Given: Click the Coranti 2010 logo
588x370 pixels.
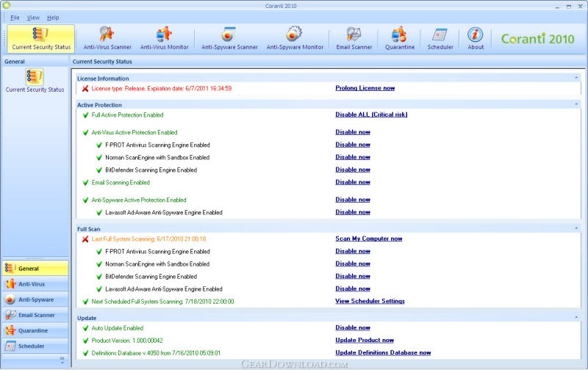Looking at the screenshot, I should tap(537, 39).
